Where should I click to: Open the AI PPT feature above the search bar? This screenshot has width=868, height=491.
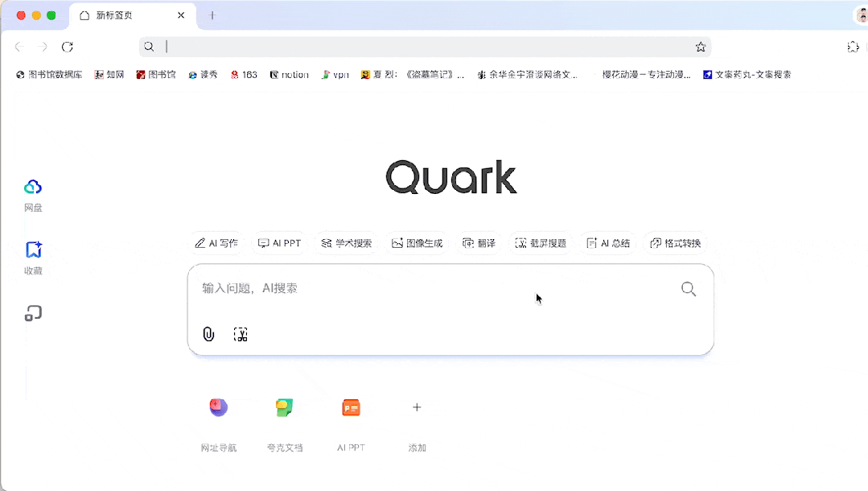point(279,242)
